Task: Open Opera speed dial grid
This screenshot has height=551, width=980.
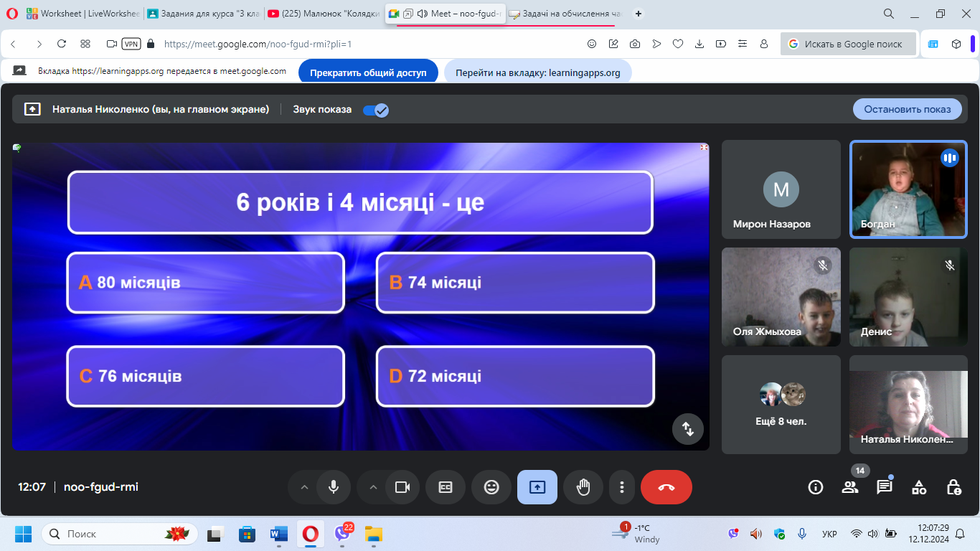Action: (x=85, y=44)
